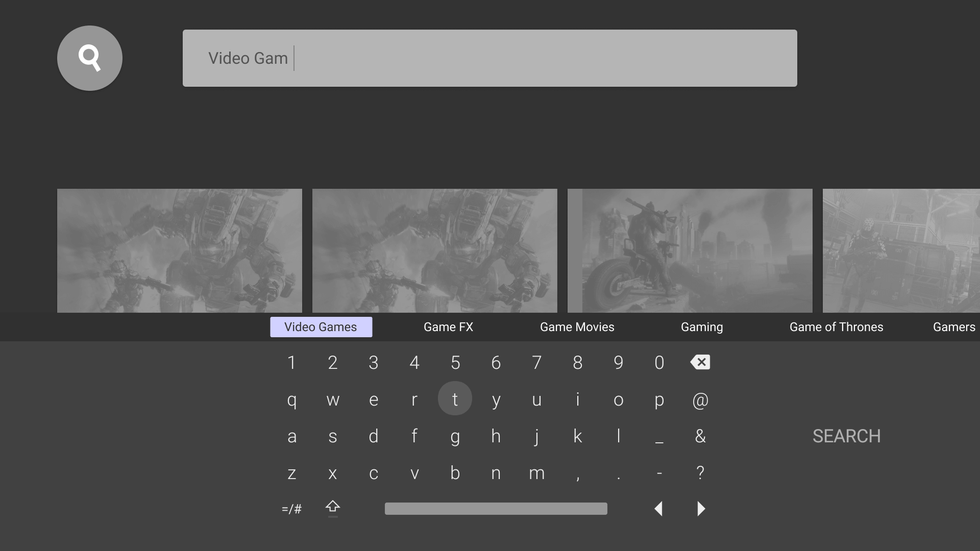Open the second robot thumbnail result
The image size is (980, 551).
click(x=435, y=251)
